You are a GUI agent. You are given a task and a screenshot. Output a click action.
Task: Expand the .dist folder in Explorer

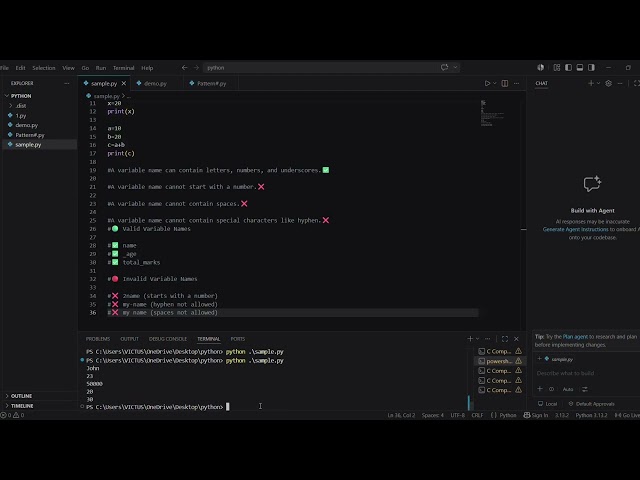(20, 106)
